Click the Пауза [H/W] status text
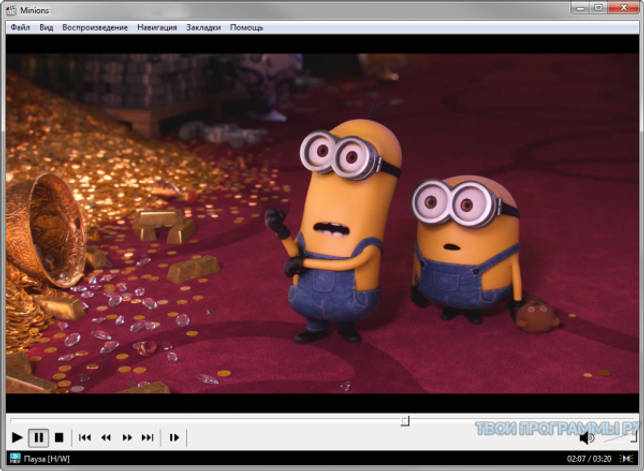 tap(47, 459)
